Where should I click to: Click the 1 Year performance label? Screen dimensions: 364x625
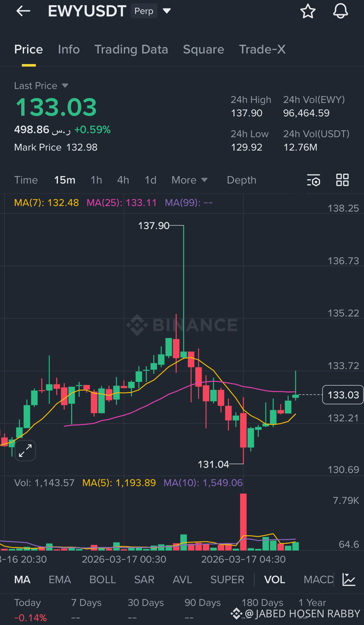click(312, 603)
